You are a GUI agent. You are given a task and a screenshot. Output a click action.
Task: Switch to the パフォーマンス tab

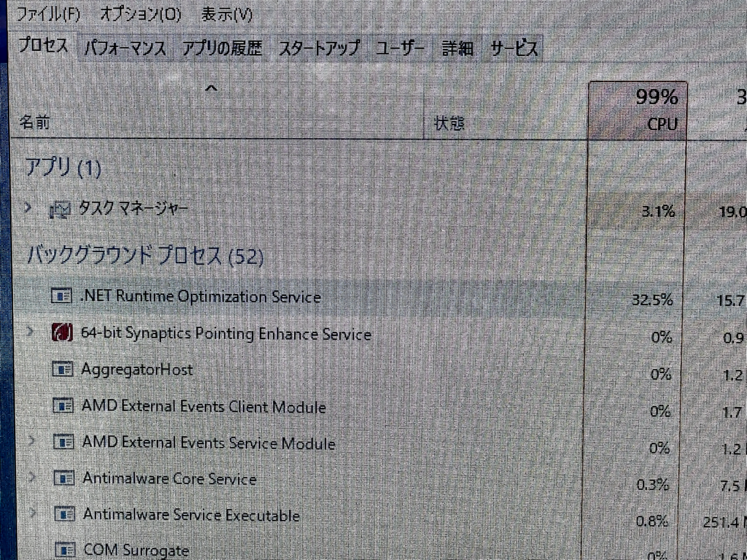125,49
